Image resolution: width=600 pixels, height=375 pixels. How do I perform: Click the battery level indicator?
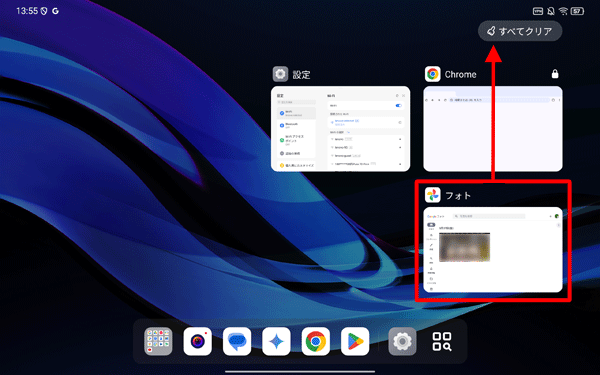(577, 11)
